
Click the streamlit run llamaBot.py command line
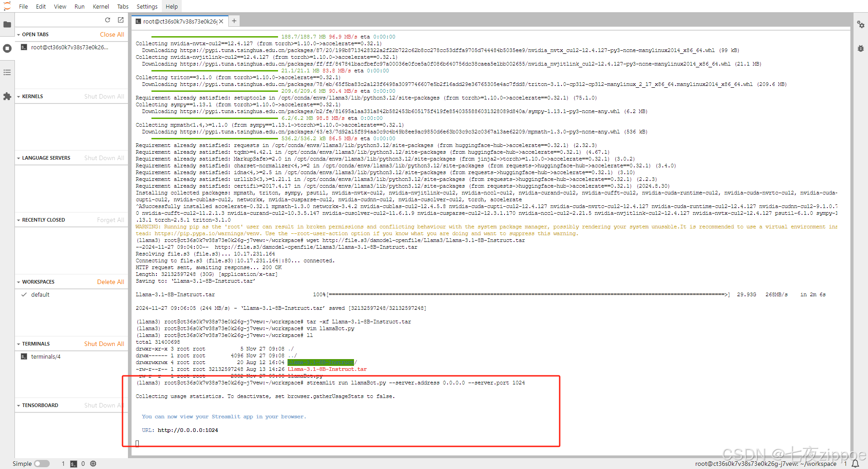pos(416,383)
